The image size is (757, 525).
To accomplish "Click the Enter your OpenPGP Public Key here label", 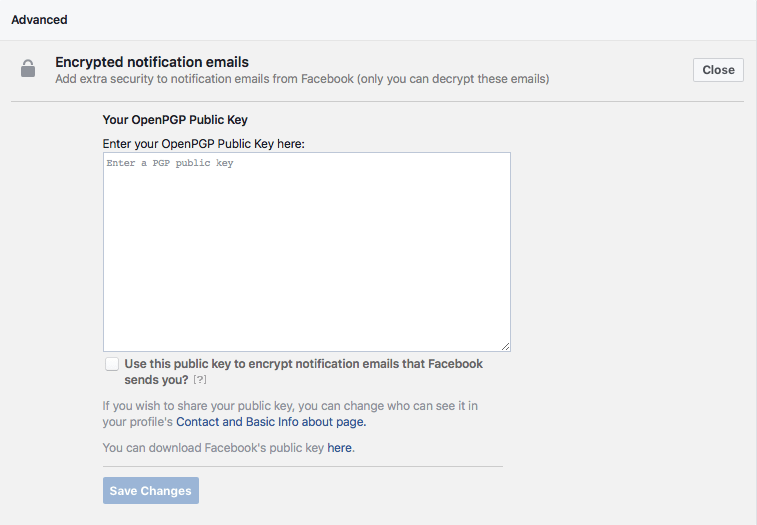I will pos(203,144).
